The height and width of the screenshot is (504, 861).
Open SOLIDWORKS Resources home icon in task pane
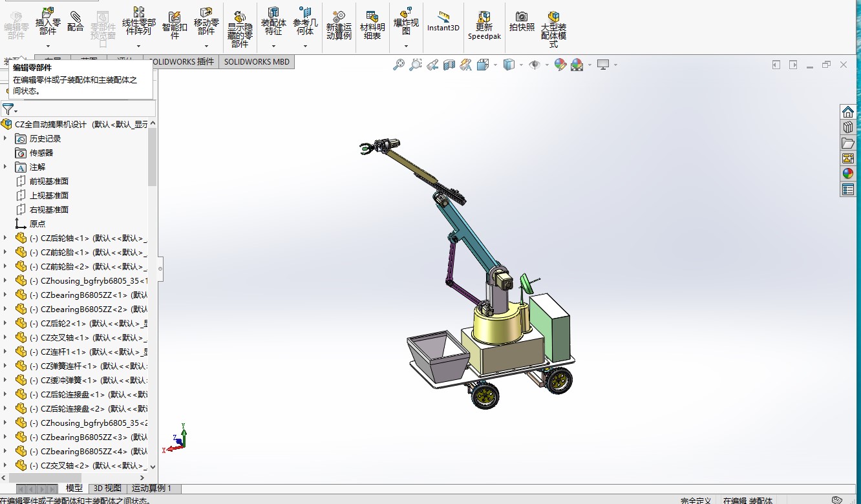click(x=848, y=112)
